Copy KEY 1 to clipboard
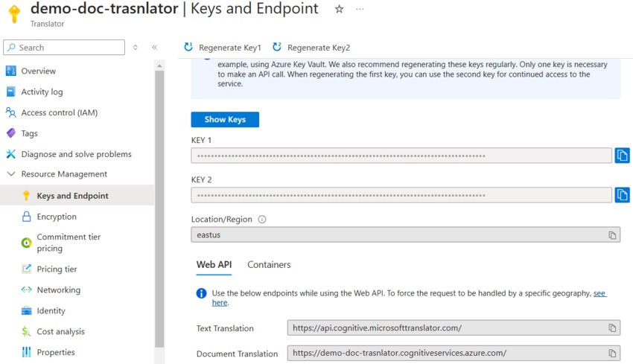 622,156
